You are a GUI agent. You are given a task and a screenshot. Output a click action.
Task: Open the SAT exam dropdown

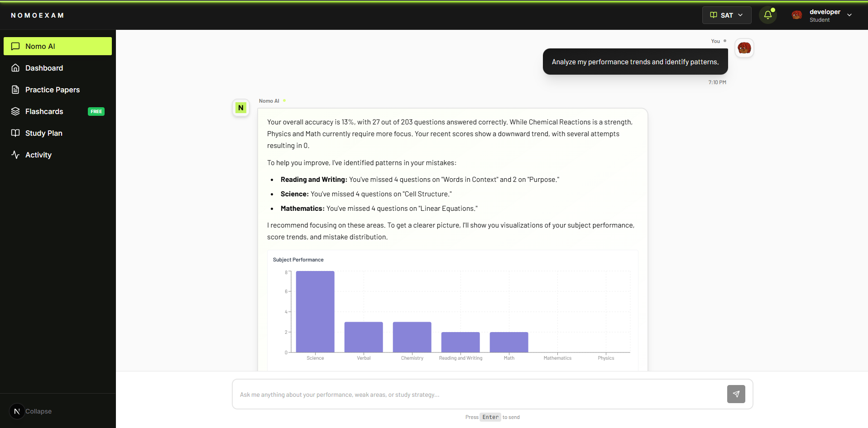tap(727, 15)
